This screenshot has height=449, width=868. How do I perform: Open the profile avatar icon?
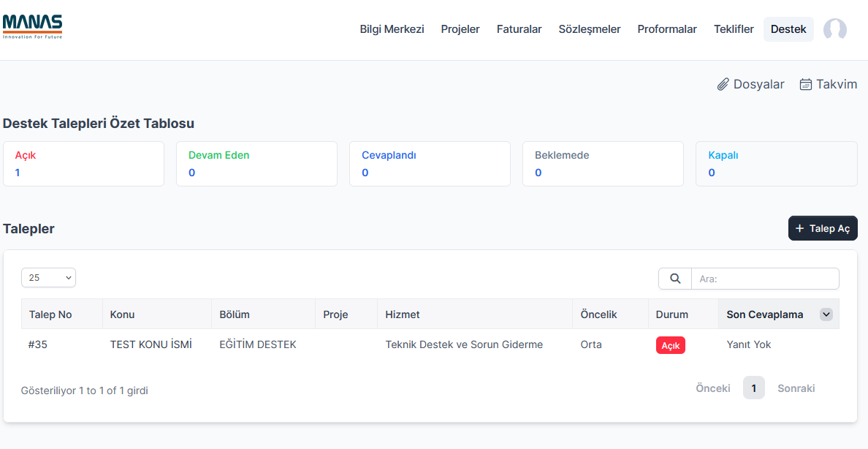click(834, 29)
